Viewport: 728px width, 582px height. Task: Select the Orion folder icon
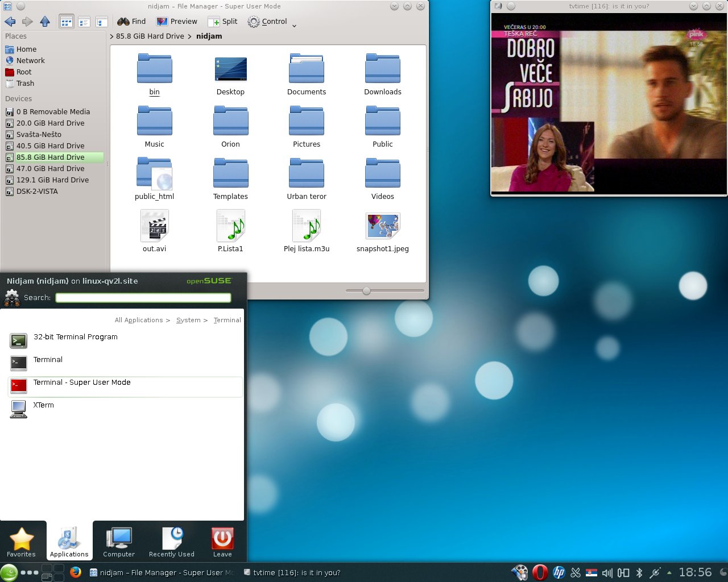(x=230, y=120)
